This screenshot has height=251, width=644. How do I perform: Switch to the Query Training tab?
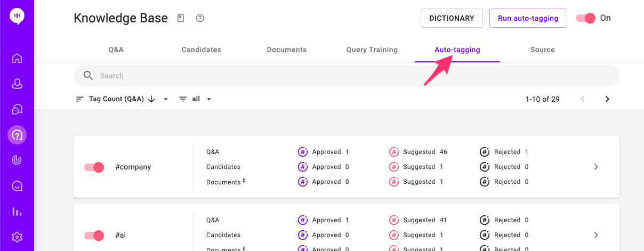pyautogui.click(x=372, y=50)
